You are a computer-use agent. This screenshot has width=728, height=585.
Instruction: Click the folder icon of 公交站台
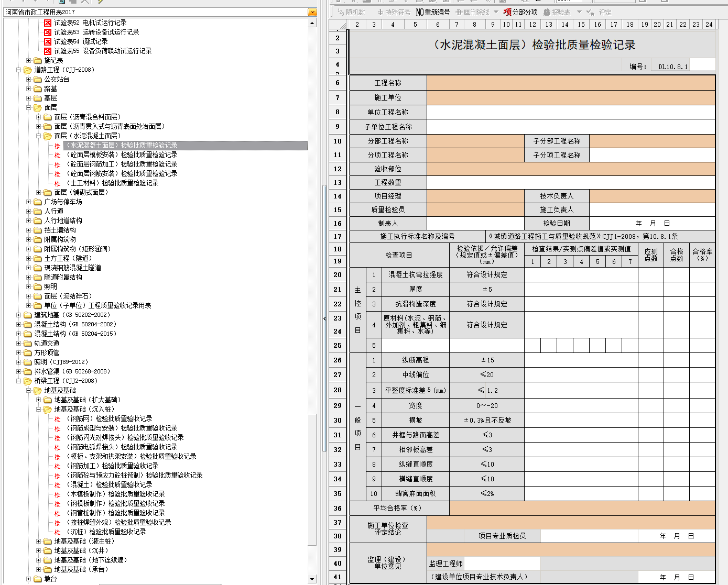click(38, 79)
